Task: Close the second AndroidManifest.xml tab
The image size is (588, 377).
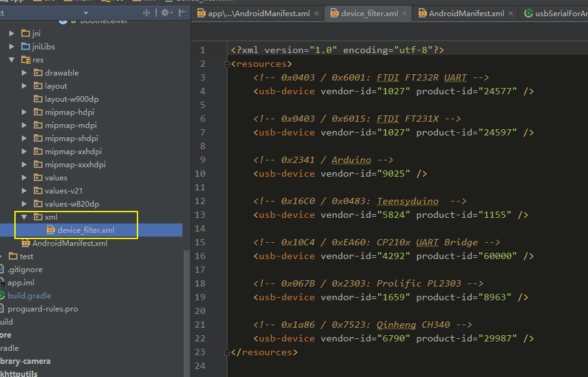Action: (511, 14)
